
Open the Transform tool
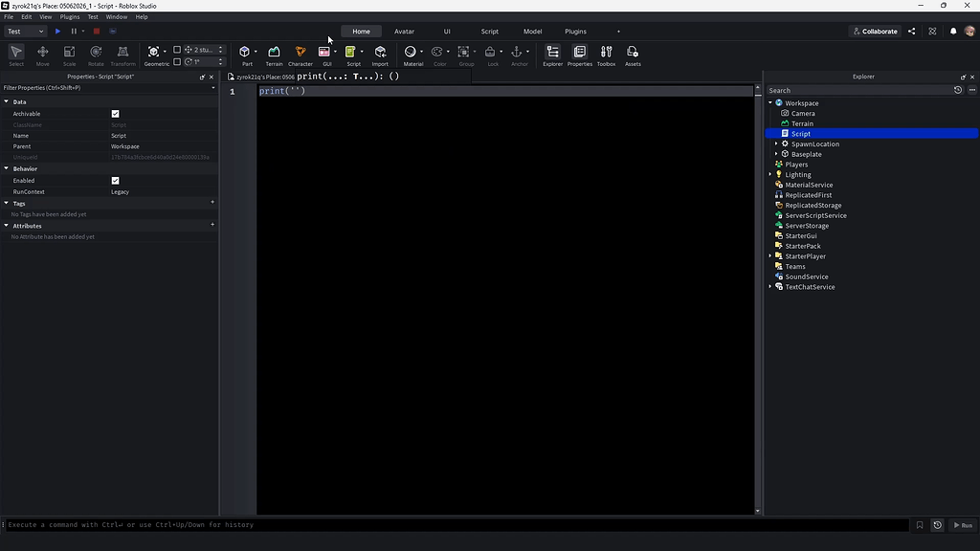click(122, 55)
